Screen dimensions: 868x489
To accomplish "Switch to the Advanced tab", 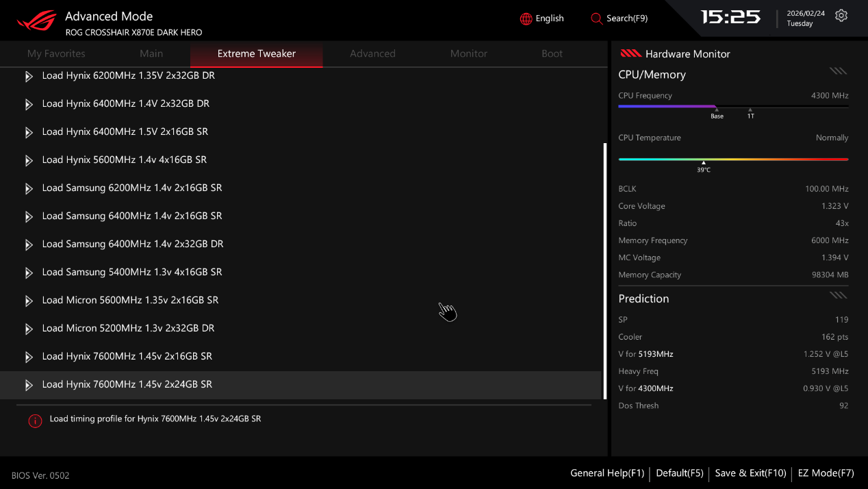I will click(x=372, y=53).
